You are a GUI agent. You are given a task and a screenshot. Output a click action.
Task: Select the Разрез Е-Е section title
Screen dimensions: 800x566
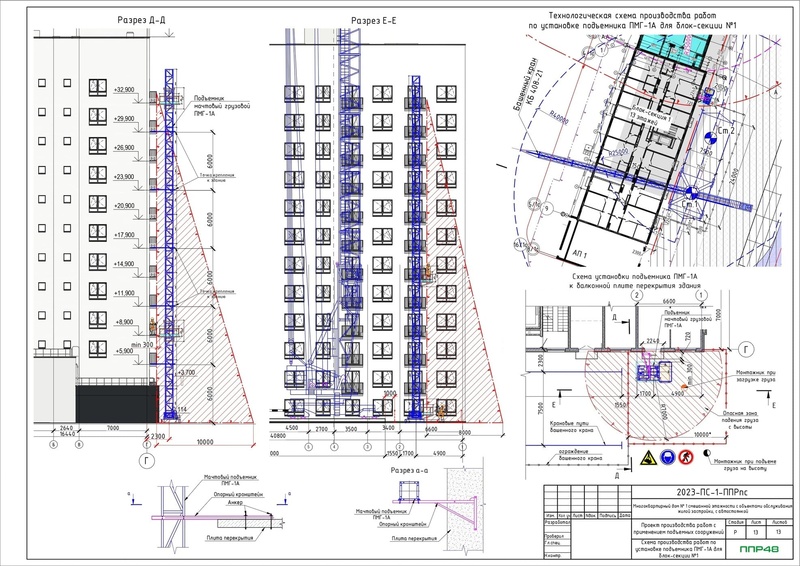[372, 21]
